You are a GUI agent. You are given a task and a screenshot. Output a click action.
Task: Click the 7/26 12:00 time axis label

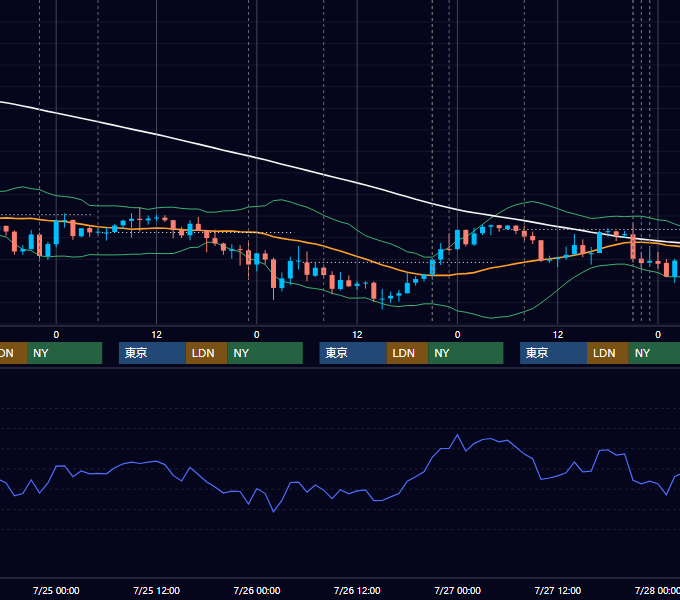[x=357, y=590]
